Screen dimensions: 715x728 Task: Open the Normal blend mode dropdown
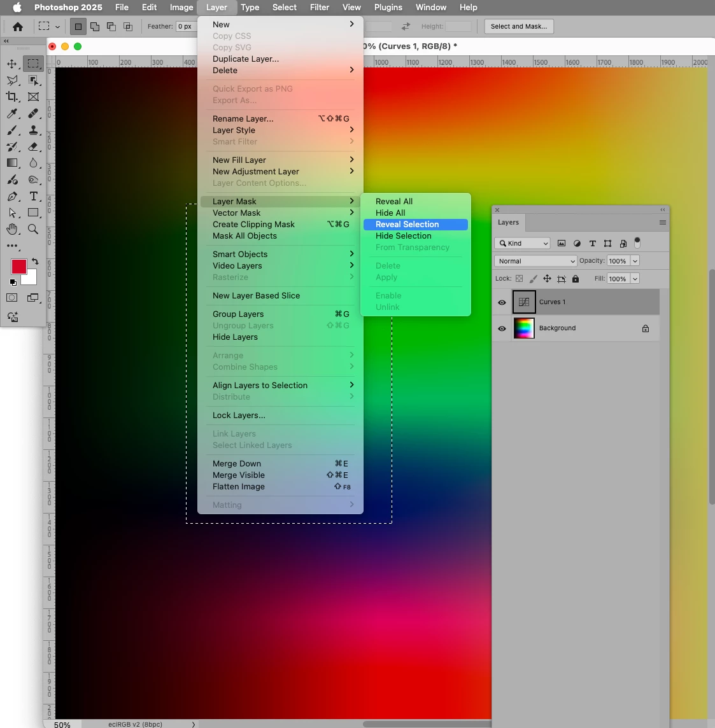(x=535, y=261)
